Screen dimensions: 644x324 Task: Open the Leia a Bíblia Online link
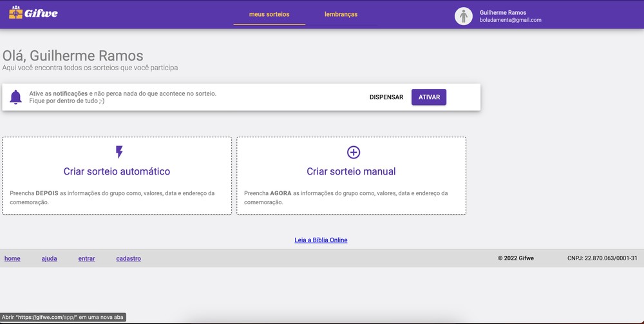pos(321,240)
